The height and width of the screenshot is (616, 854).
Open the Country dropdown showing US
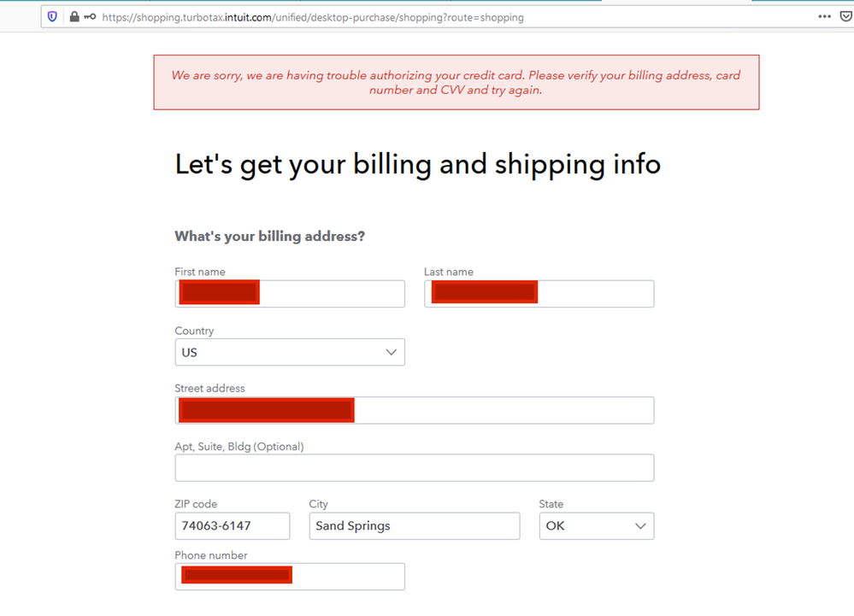290,352
